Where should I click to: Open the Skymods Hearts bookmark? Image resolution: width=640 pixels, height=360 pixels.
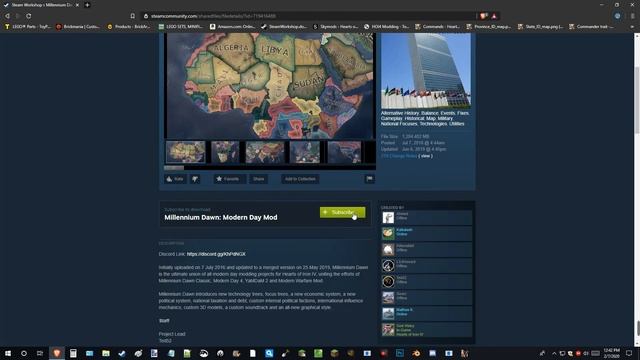(335, 27)
